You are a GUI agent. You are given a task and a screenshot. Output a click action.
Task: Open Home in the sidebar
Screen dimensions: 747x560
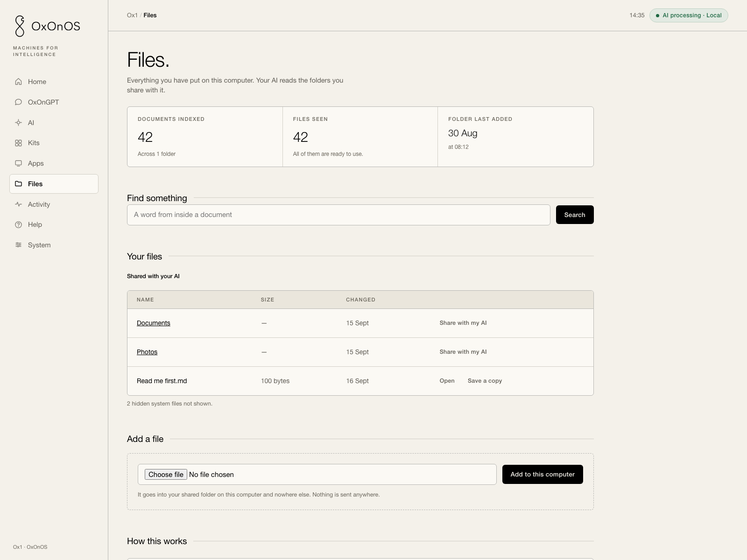(54, 82)
